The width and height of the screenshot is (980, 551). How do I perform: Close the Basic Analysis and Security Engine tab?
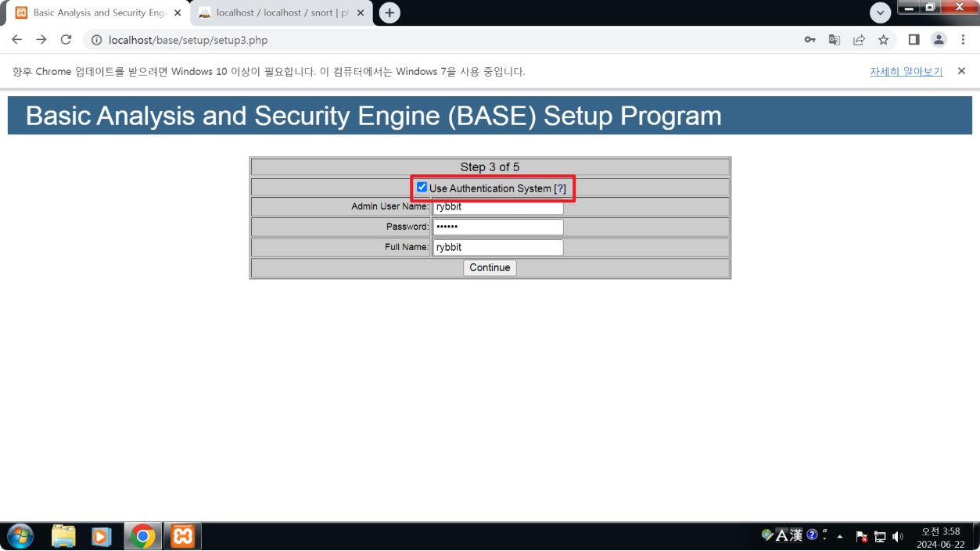coord(178,13)
